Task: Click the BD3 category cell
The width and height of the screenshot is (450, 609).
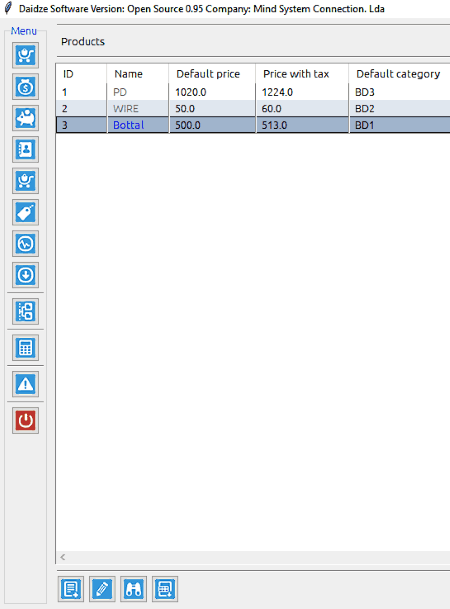Action: (400, 92)
